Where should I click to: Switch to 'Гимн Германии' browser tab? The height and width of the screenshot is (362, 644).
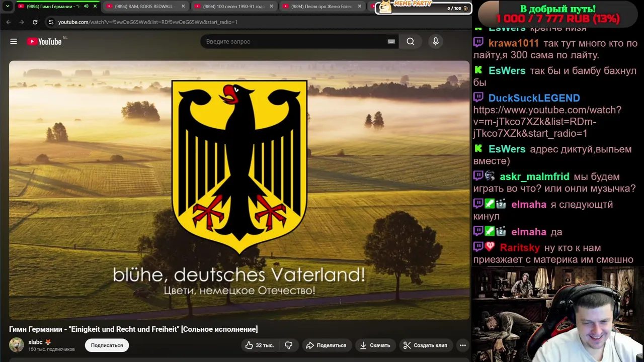click(57, 7)
